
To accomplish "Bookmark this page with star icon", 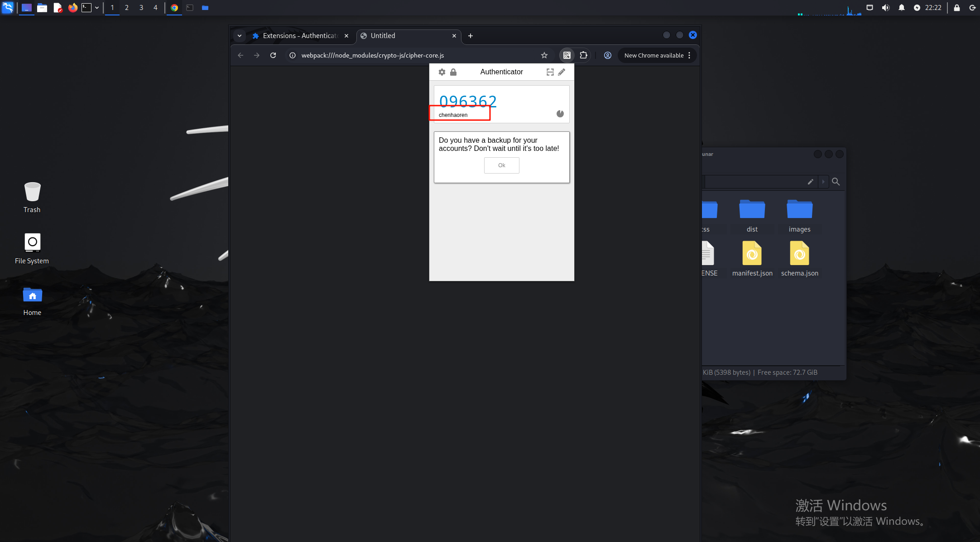I will (544, 55).
